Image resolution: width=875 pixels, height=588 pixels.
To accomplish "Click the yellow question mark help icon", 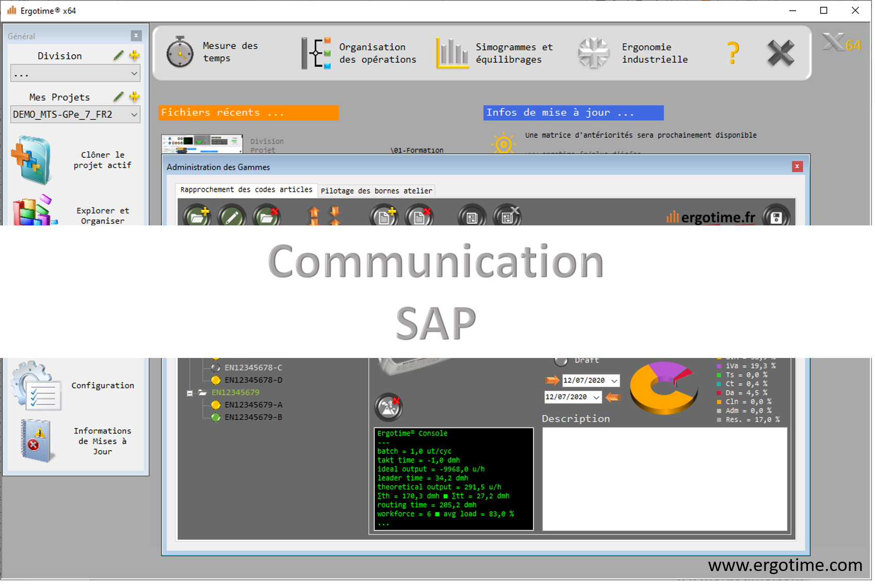I will tap(733, 53).
